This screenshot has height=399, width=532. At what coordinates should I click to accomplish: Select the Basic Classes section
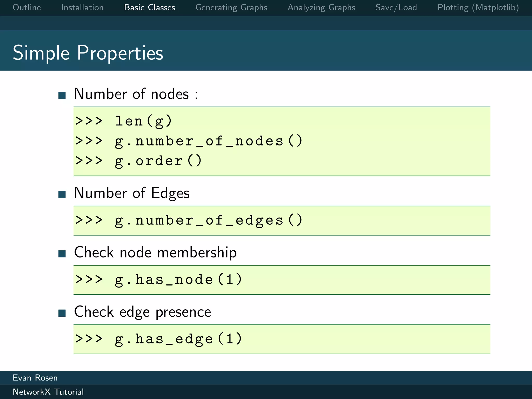click(x=150, y=8)
